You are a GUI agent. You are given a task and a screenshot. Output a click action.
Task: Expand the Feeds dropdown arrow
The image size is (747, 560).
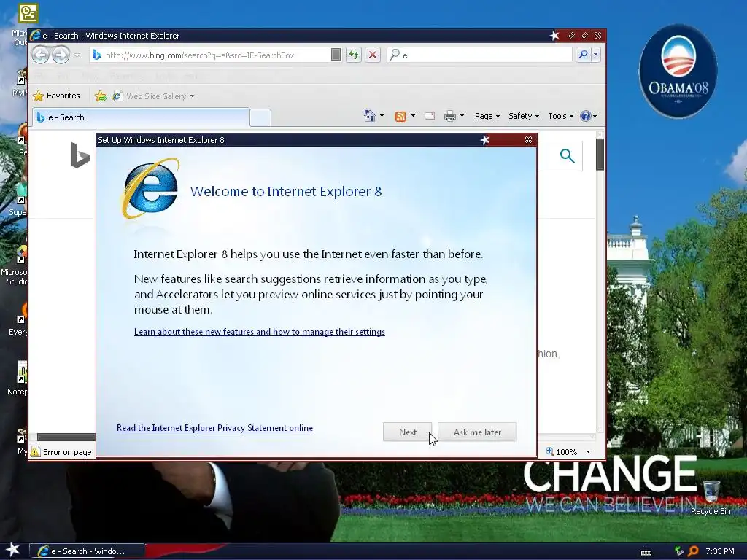(413, 116)
